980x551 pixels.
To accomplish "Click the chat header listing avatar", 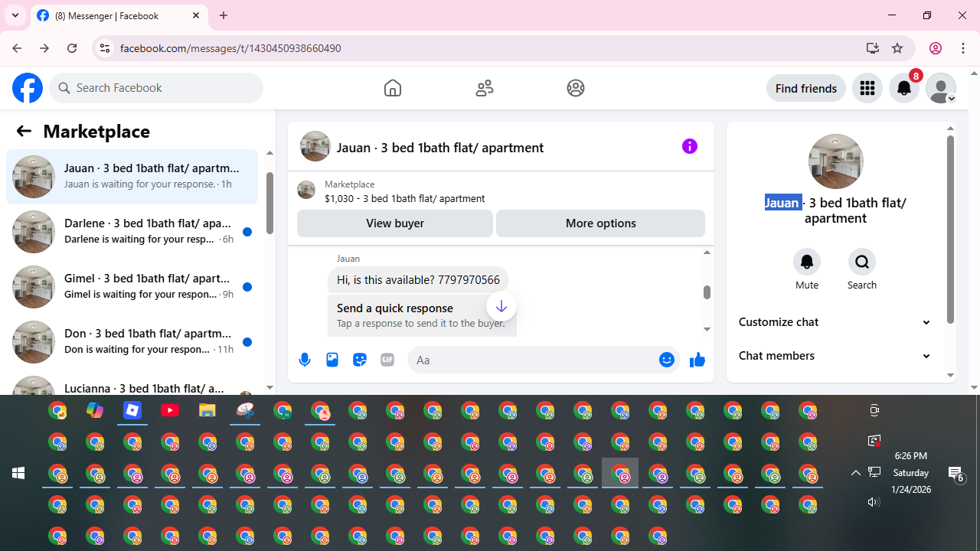I will pyautogui.click(x=315, y=146).
